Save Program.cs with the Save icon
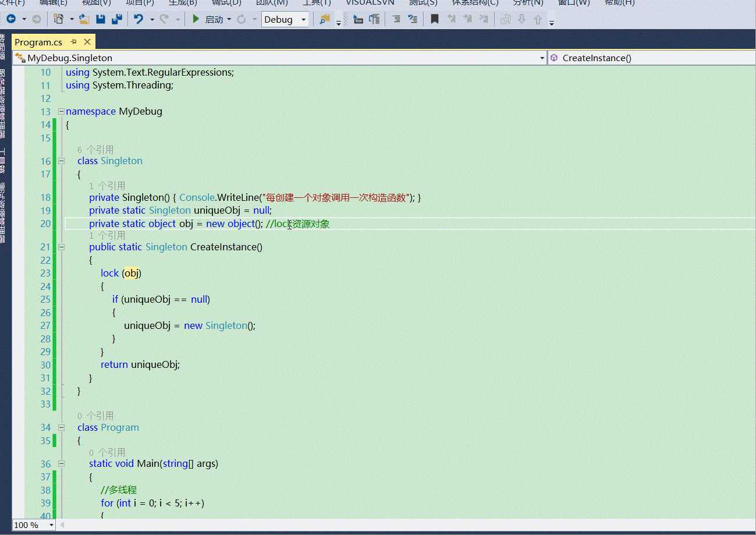This screenshot has width=756, height=535. [x=101, y=19]
